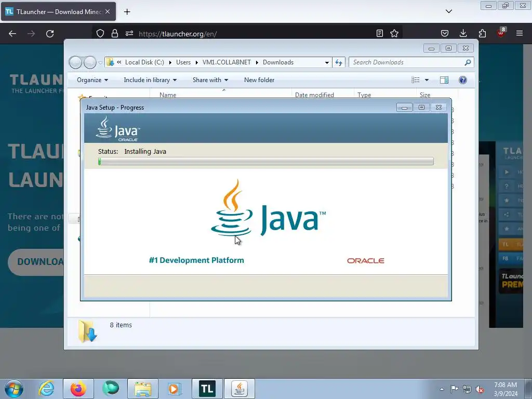
Task: Open the Organize menu
Action: point(92,80)
